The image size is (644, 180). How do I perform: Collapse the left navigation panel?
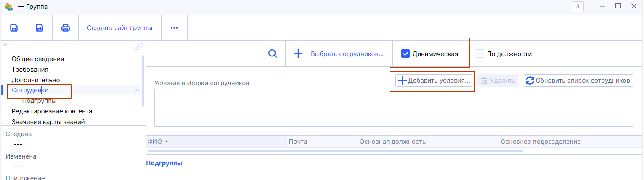5,45
